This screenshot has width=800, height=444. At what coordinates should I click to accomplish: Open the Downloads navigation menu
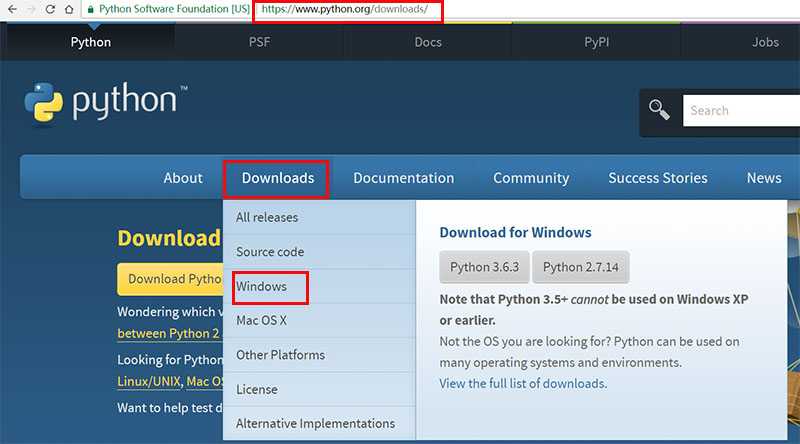(278, 178)
